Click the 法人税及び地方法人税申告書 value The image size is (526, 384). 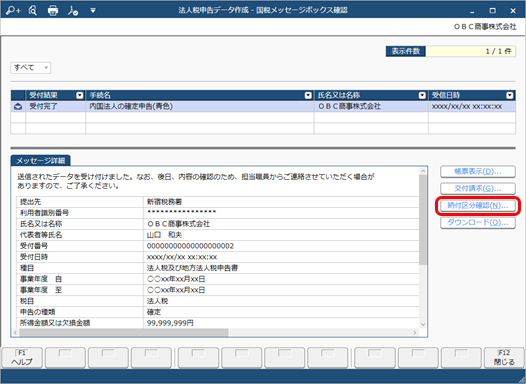(192, 268)
